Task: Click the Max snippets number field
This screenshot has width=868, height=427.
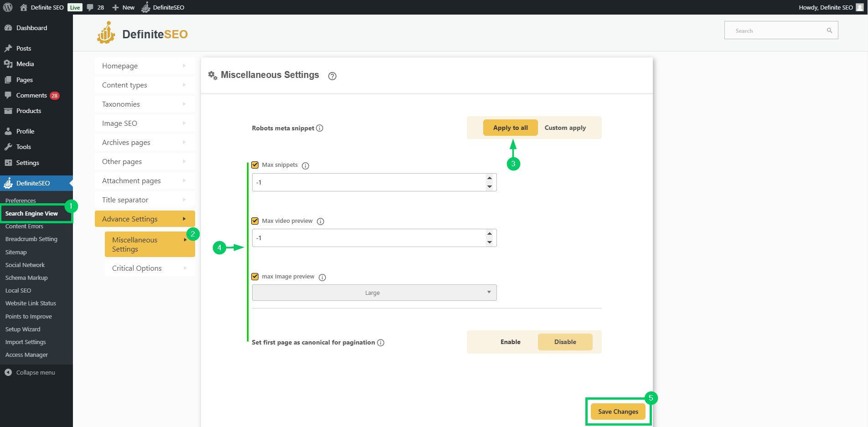Action: point(374,182)
